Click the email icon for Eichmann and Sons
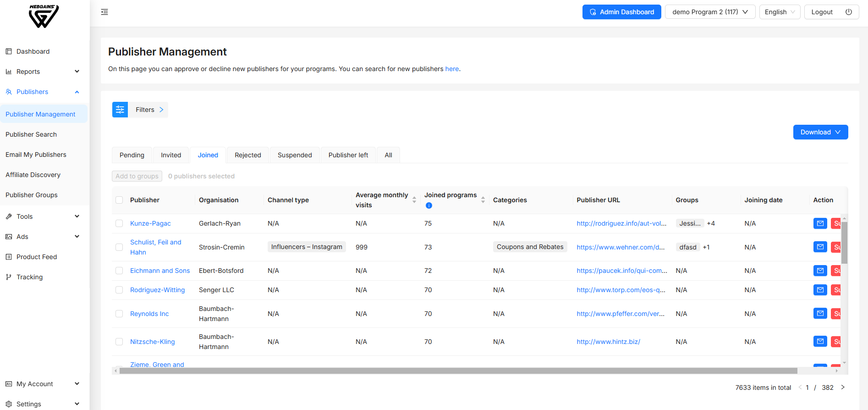The image size is (868, 410). point(820,271)
